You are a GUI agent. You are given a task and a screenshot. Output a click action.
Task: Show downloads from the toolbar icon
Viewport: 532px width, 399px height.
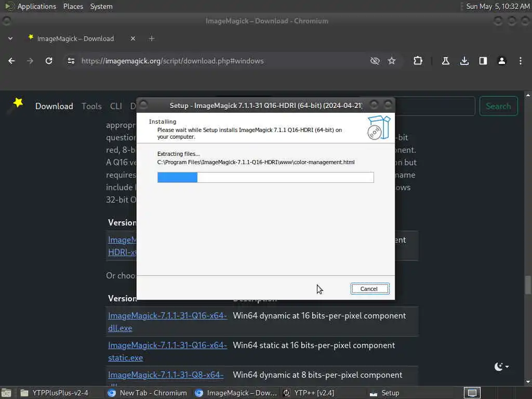point(464,61)
